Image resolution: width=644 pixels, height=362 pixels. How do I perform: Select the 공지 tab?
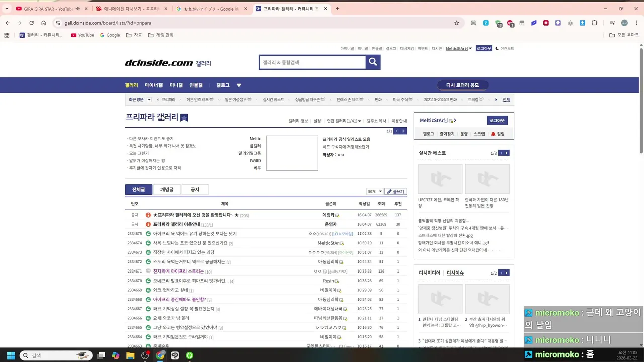click(x=195, y=189)
